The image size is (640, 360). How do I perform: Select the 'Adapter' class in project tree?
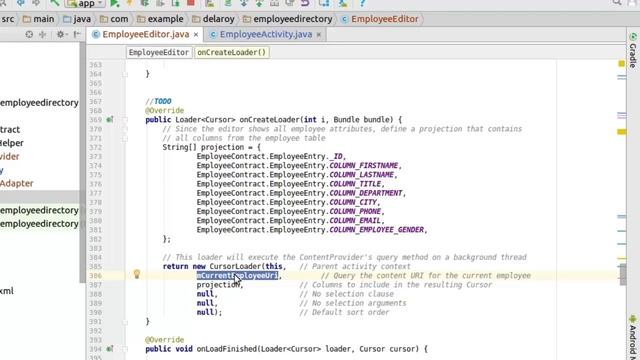(x=17, y=183)
